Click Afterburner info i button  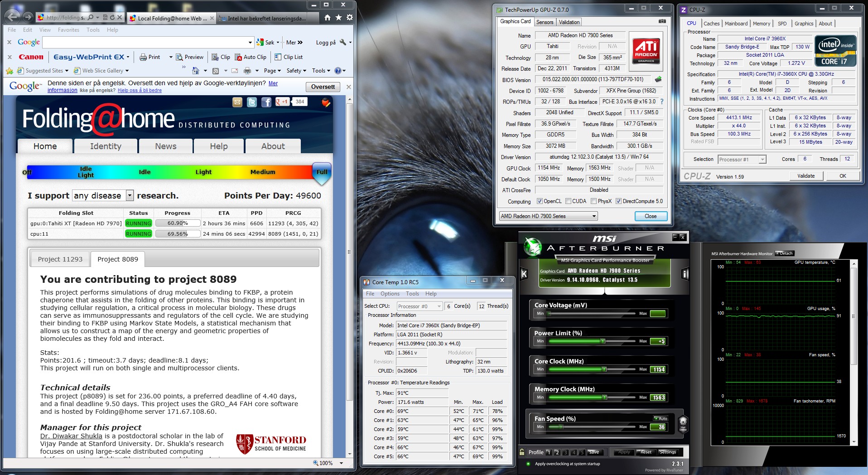tap(685, 274)
